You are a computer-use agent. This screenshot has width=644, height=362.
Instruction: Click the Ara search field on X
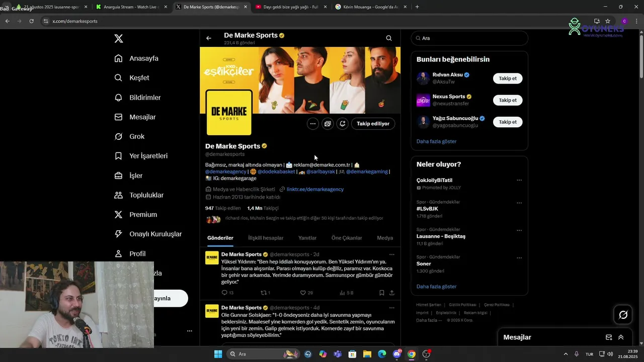[469, 38]
